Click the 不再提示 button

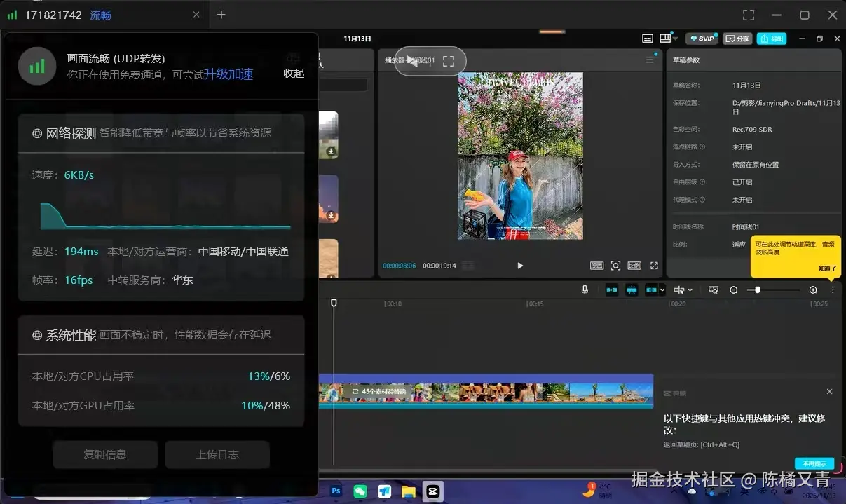click(x=814, y=463)
